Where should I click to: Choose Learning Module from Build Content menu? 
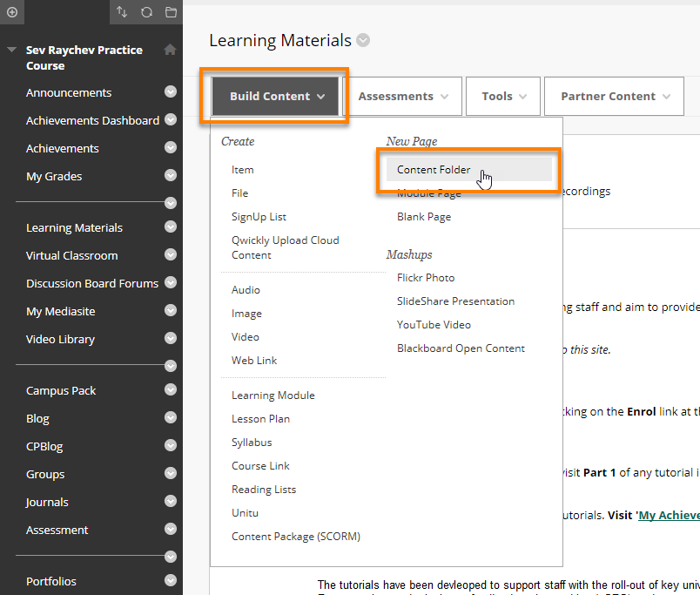tap(273, 396)
